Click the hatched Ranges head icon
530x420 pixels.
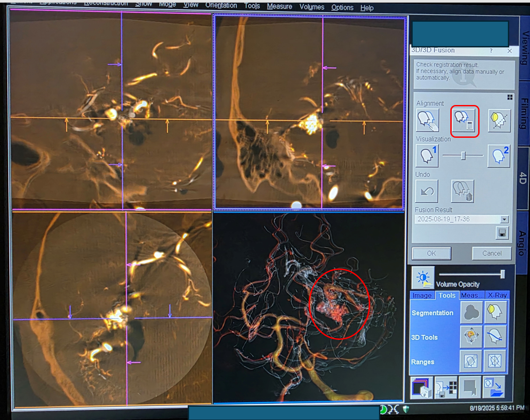472,362
